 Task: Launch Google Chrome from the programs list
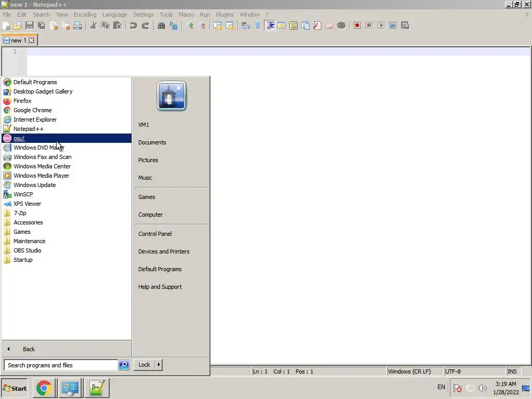coord(66,110)
